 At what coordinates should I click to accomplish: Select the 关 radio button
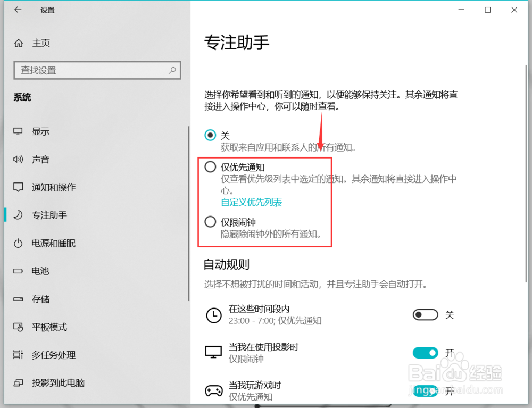point(211,135)
